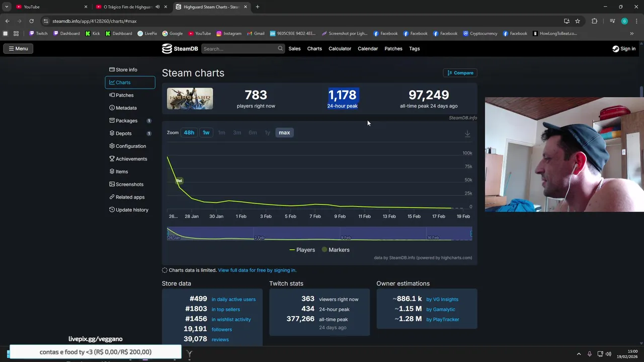Open the Calendar navigation item
This screenshot has height=362, width=644.
point(368,49)
